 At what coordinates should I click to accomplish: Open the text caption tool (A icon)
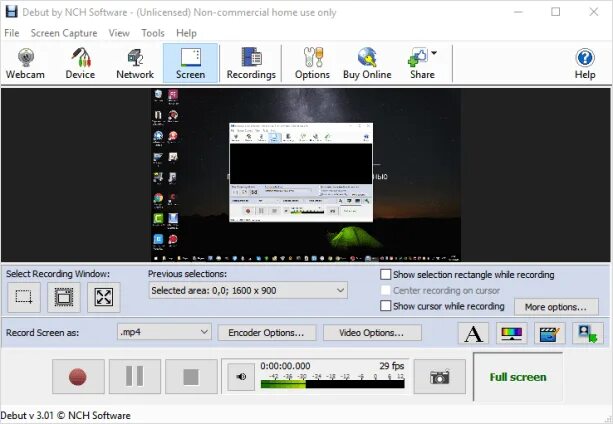pyautogui.click(x=473, y=333)
